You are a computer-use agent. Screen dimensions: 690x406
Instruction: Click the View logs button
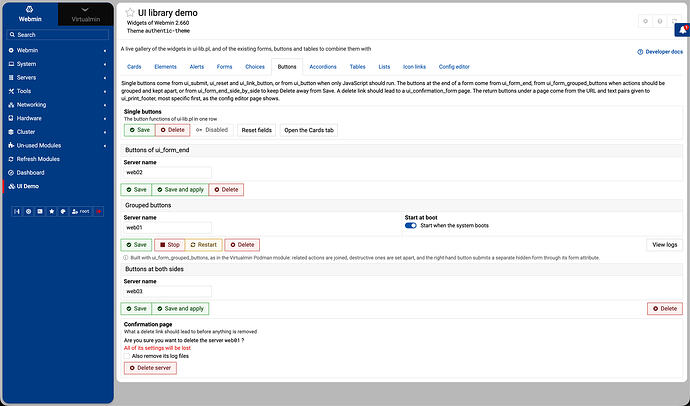coord(664,245)
